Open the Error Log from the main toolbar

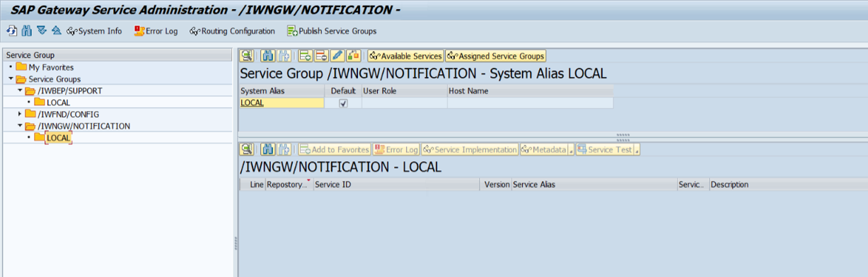click(x=156, y=31)
